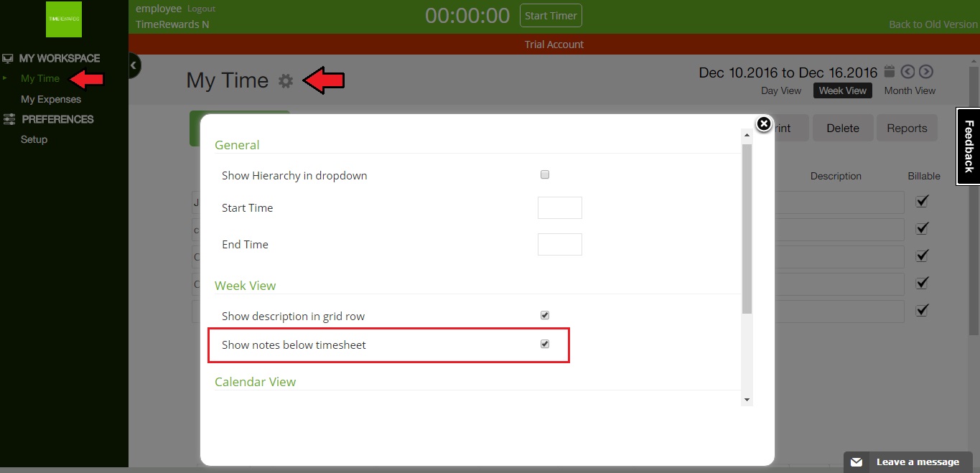Open the Feedback side tab

point(969,146)
